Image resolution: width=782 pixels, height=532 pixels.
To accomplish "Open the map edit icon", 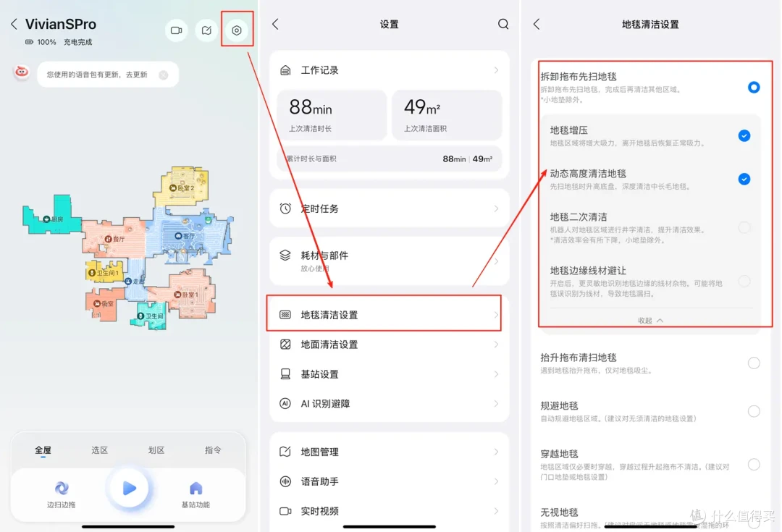I will tap(206, 30).
